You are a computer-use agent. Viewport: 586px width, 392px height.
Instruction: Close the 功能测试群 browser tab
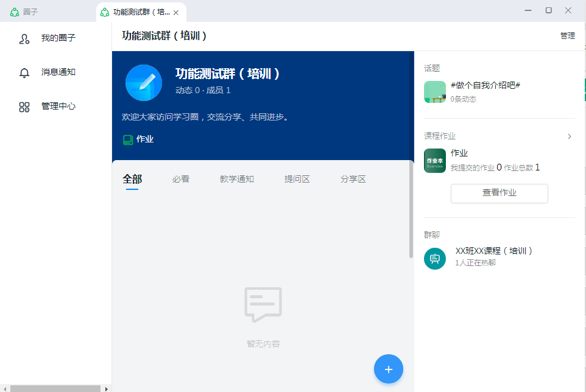pyautogui.click(x=176, y=12)
